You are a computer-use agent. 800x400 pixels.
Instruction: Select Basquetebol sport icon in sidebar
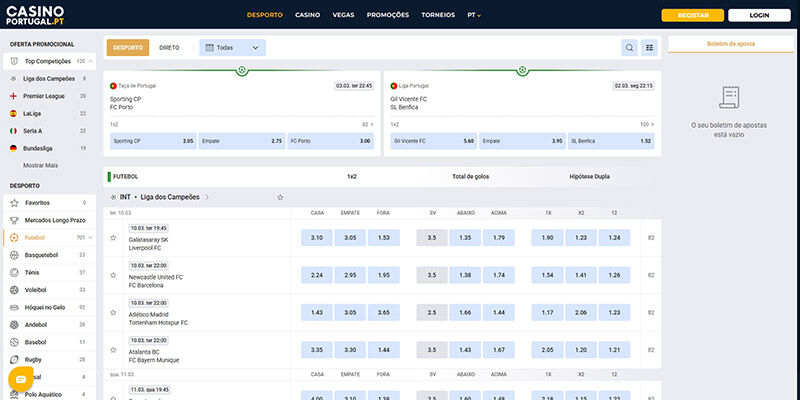coord(14,255)
